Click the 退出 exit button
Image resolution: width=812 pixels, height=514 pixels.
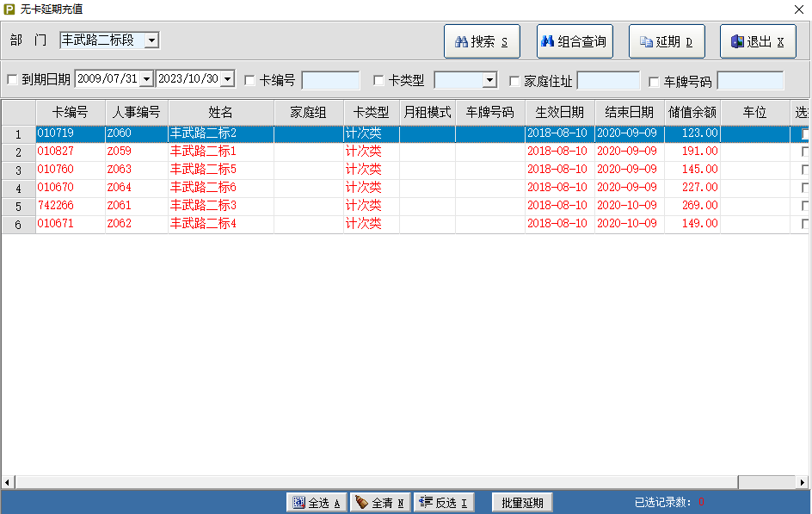click(758, 41)
